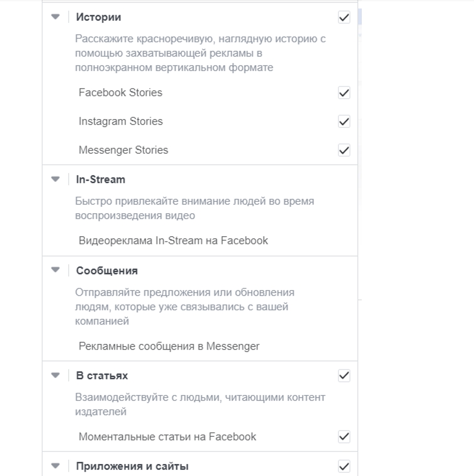The height and width of the screenshot is (476, 474).
Task: Uncheck the Messenger Stories checkbox
Action: click(x=344, y=150)
